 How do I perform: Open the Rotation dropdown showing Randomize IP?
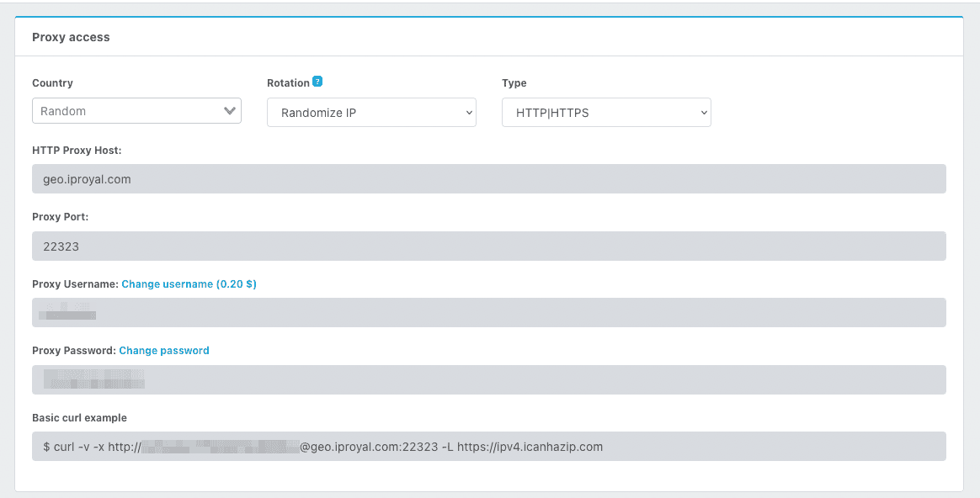(x=370, y=112)
